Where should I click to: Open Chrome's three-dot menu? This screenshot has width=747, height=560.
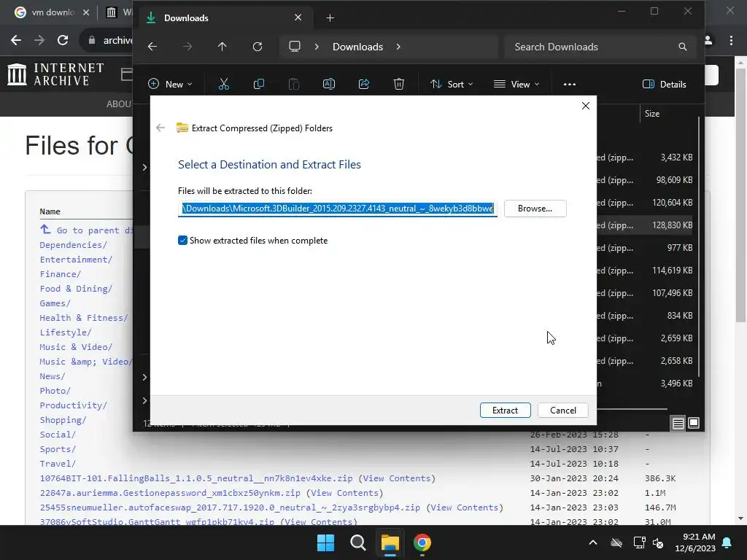[x=731, y=41]
